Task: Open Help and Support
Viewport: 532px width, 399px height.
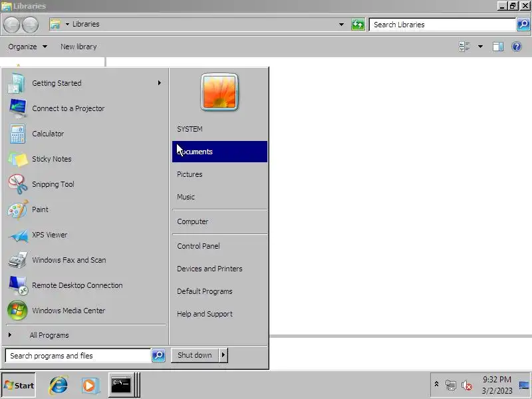Action: 219,314
